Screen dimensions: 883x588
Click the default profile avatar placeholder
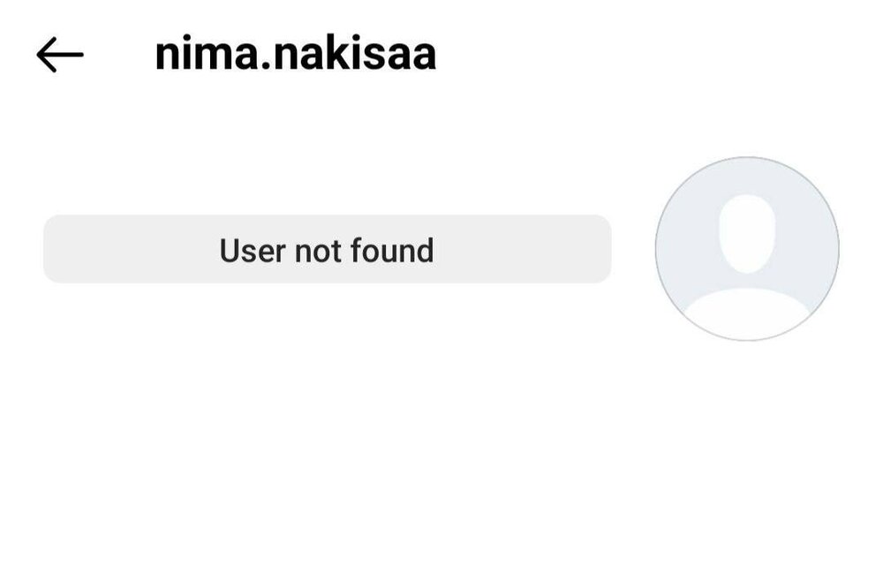tap(747, 248)
